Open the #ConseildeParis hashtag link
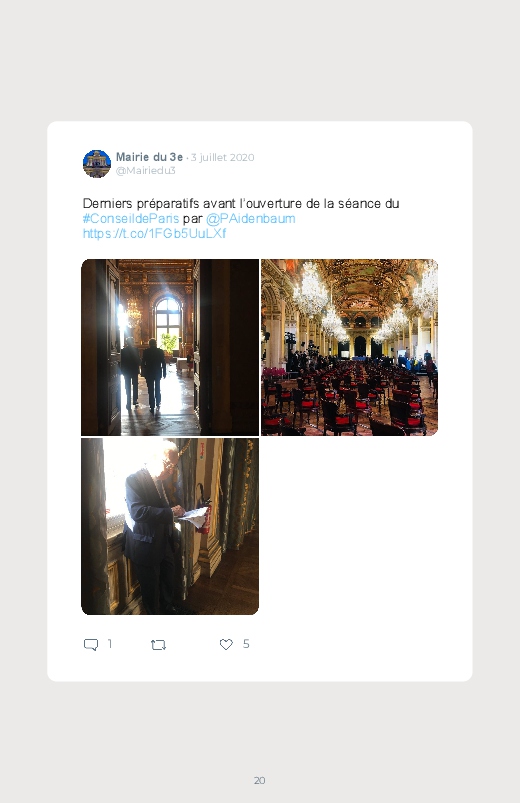 131,219
